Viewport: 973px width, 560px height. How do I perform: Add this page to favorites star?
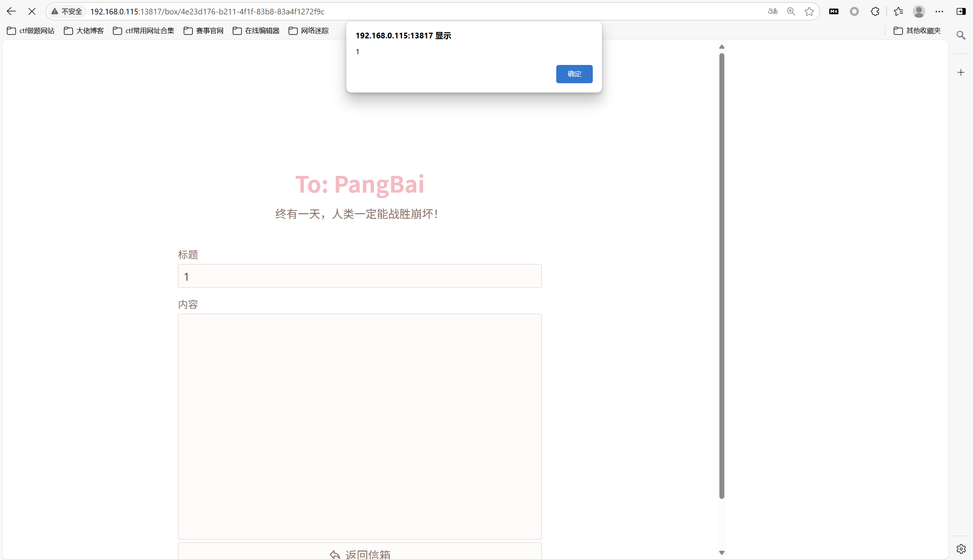[x=809, y=11]
